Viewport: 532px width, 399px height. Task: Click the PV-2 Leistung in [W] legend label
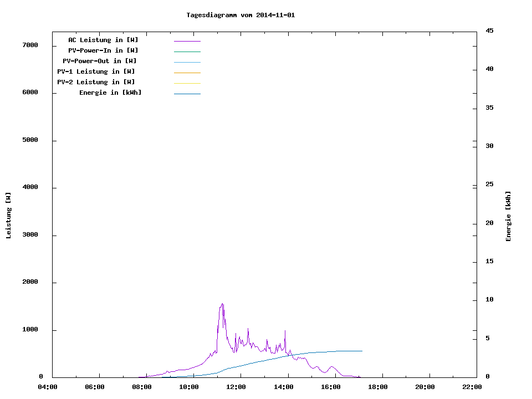tap(96, 82)
